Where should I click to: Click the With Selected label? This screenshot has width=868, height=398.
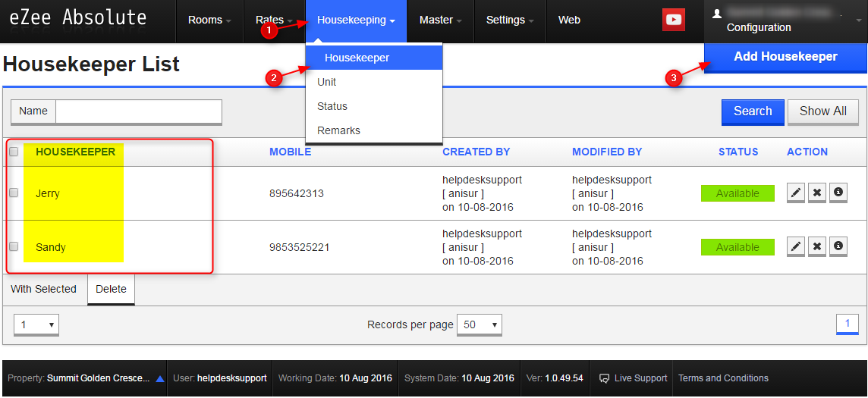44,289
